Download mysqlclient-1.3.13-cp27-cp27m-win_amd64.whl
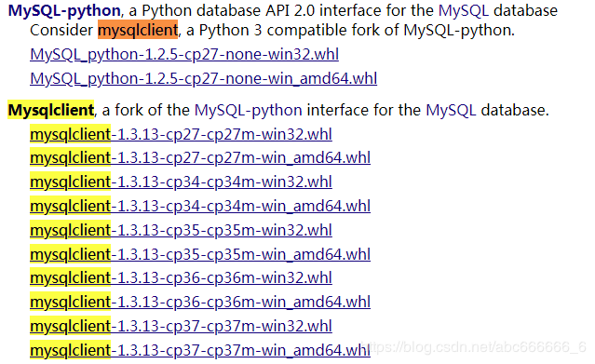 [200, 157]
